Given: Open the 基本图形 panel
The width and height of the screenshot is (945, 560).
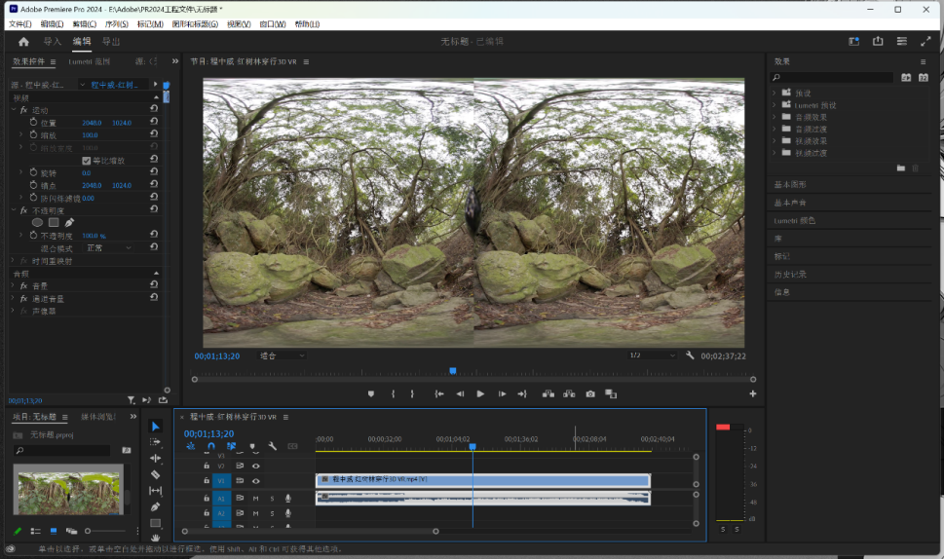Looking at the screenshot, I should [790, 184].
